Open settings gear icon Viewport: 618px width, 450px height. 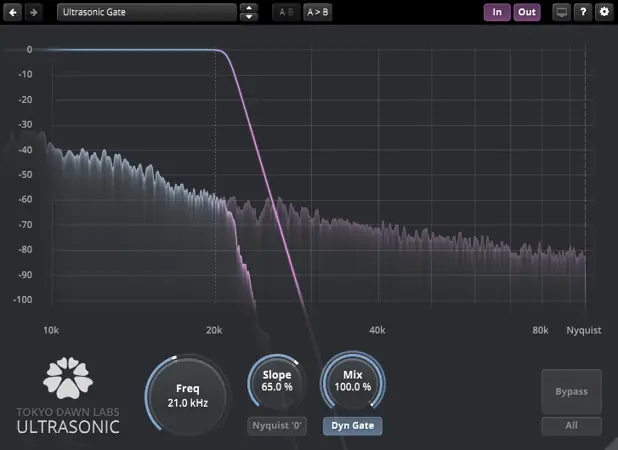604,12
